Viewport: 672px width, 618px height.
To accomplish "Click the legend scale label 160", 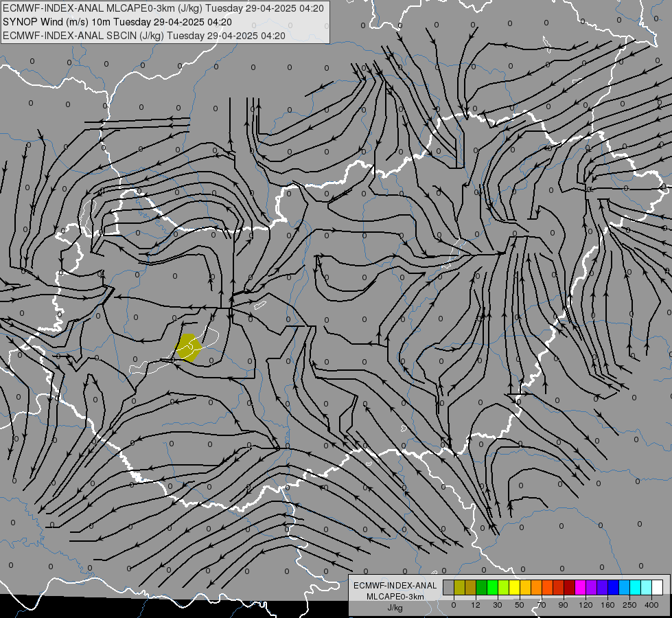I will 607,605.
